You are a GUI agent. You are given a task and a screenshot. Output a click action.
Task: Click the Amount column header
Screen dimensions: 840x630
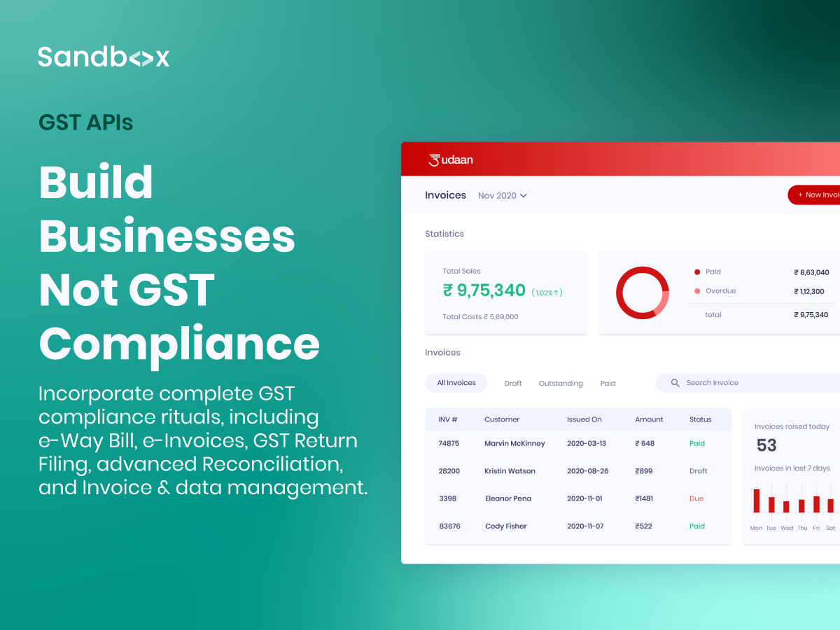pyautogui.click(x=649, y=420)
